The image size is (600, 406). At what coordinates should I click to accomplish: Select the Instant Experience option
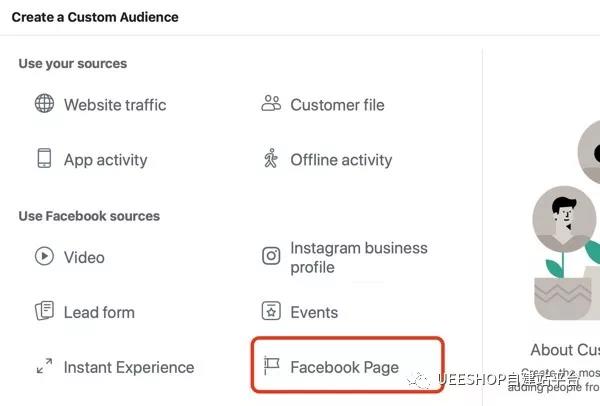(x=129, y=367)
